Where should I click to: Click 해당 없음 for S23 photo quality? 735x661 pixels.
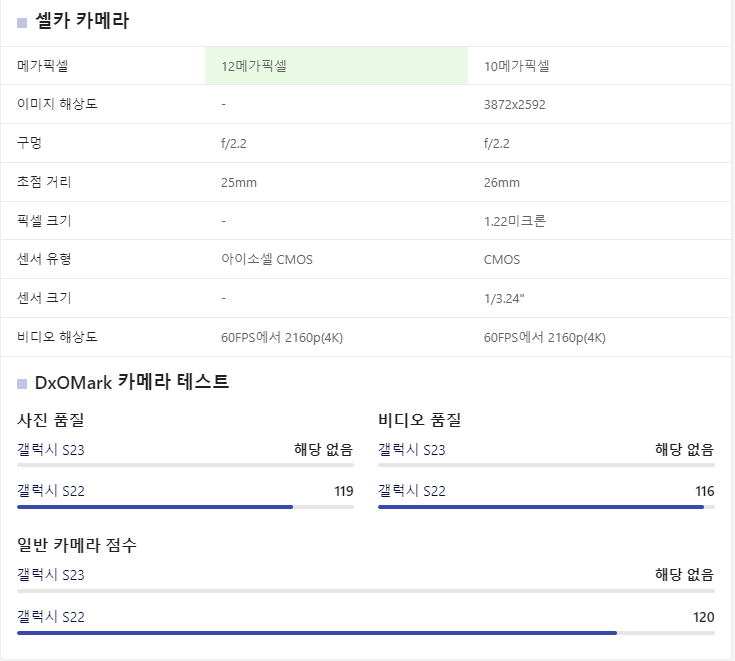click(x=323, y=450)
